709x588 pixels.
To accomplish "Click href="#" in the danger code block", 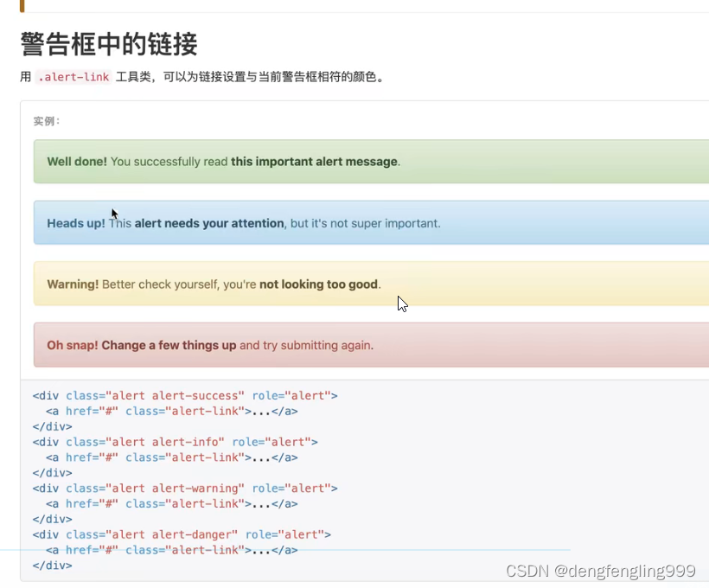I will coord(93,550).
